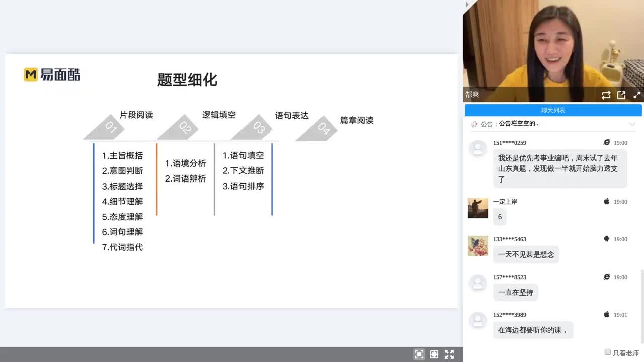Expand the announcement with the chevron

[632, 124]
